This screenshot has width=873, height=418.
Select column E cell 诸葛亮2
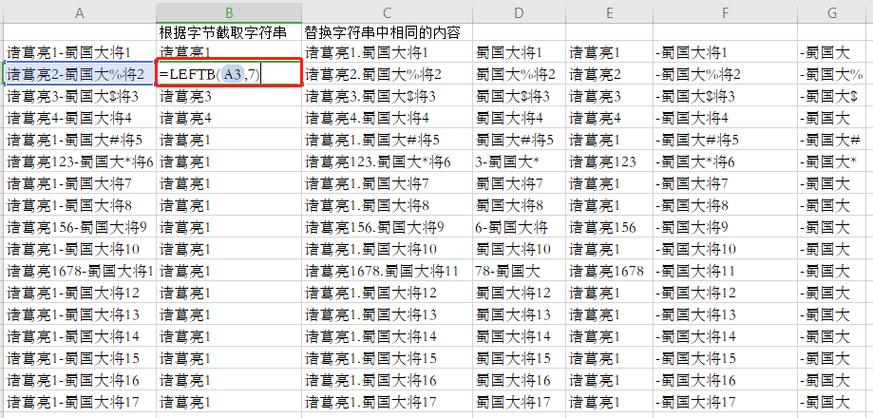[x=609, y=74]
